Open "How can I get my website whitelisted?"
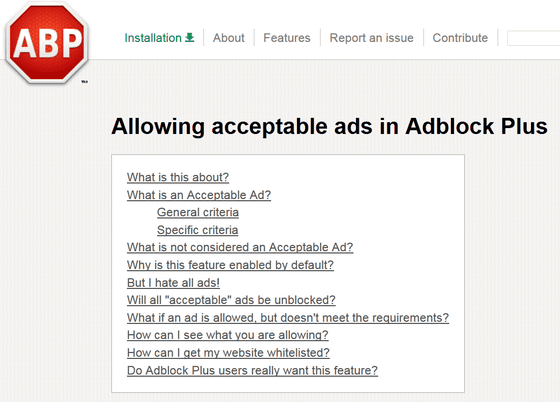This screenshot has height=402, width=560. 228,353
